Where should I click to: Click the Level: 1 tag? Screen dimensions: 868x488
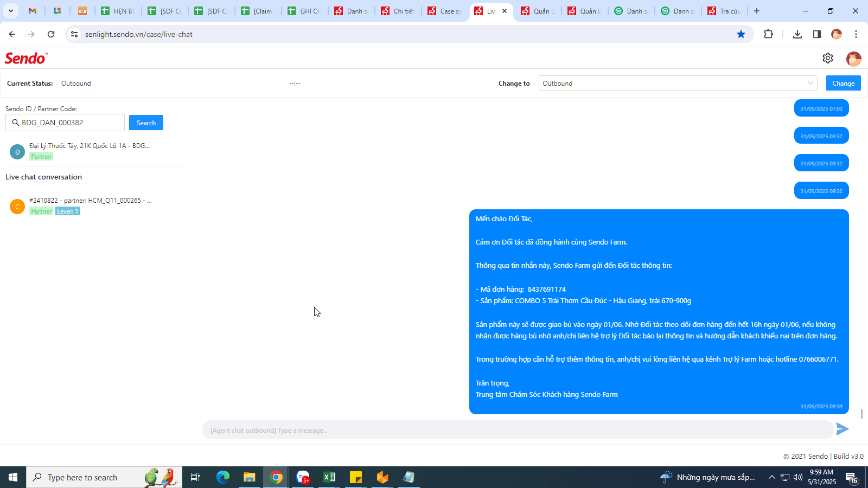tap(68, 211)
